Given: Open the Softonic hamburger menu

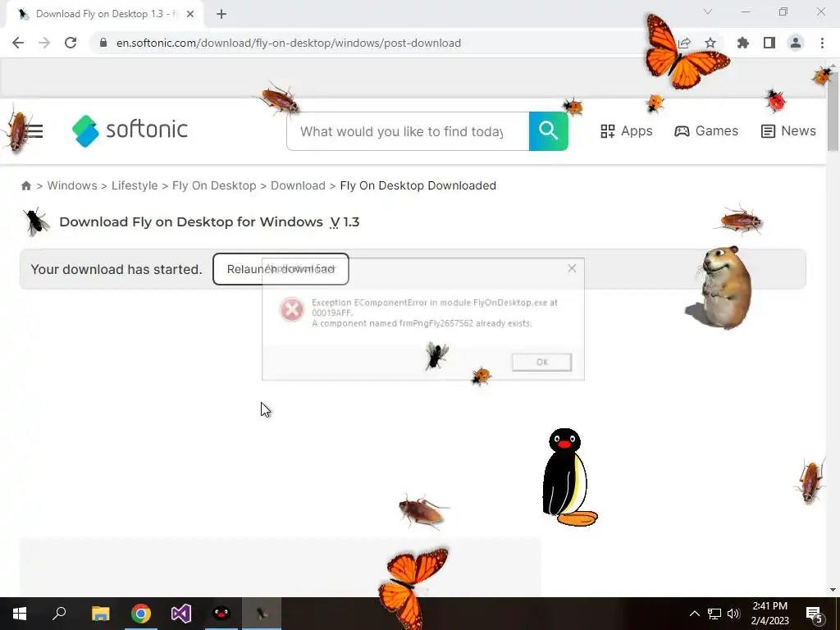Looking at the screenshot, I should [34, 130].
